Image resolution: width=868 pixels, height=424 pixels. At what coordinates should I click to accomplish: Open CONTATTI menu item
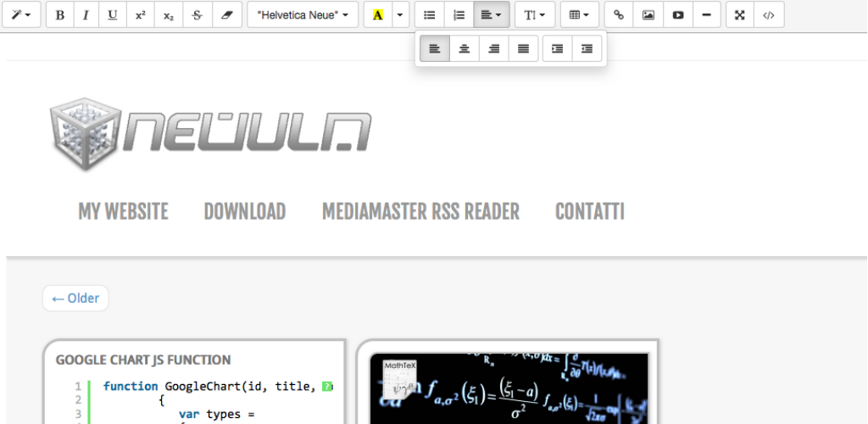(x=590, y=211)
